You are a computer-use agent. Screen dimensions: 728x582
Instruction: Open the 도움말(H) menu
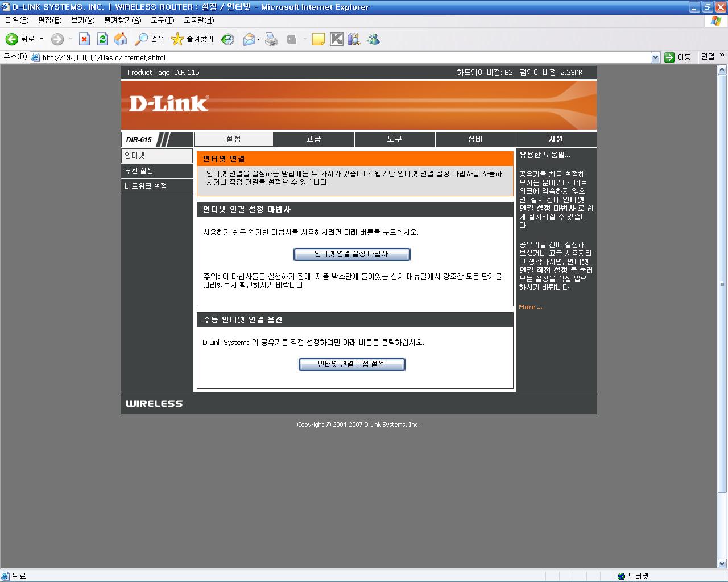[198, 20]
